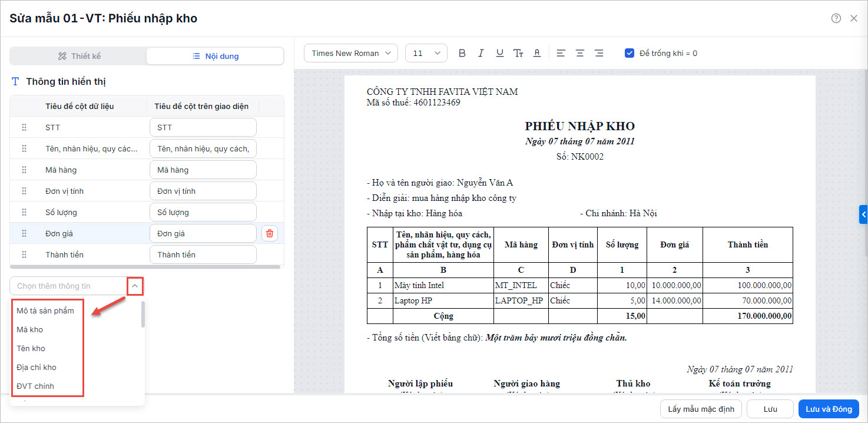Align text left
The height and width of the screenshot is (423, 868).
(561, 53)
